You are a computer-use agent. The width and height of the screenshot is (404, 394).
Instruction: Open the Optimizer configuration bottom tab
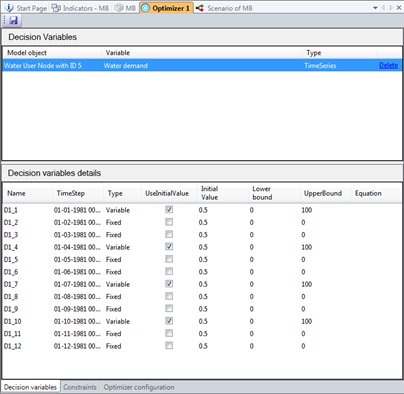[x=139, y=387]
